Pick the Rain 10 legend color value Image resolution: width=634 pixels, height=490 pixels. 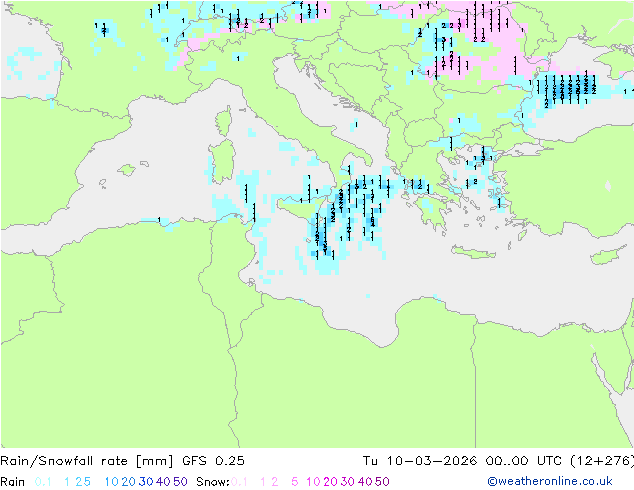(x=111, y=482)
